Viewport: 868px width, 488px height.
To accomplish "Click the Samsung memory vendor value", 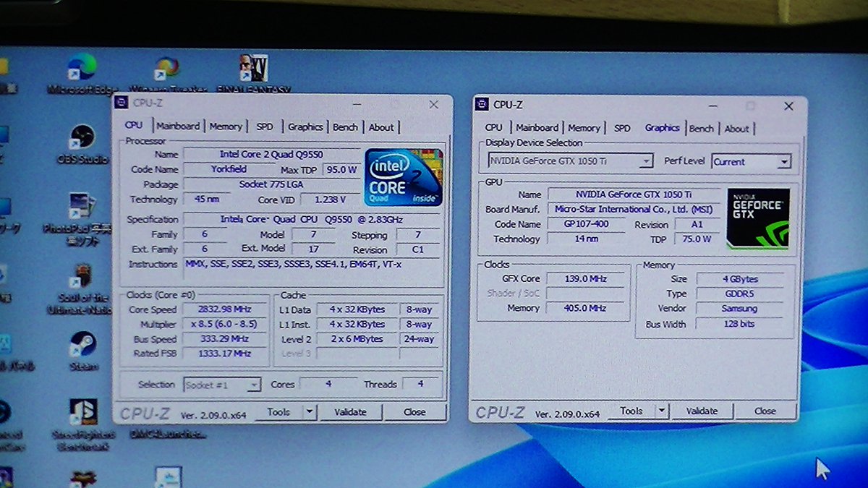I will pyautogui.click(x=739, y=309).
